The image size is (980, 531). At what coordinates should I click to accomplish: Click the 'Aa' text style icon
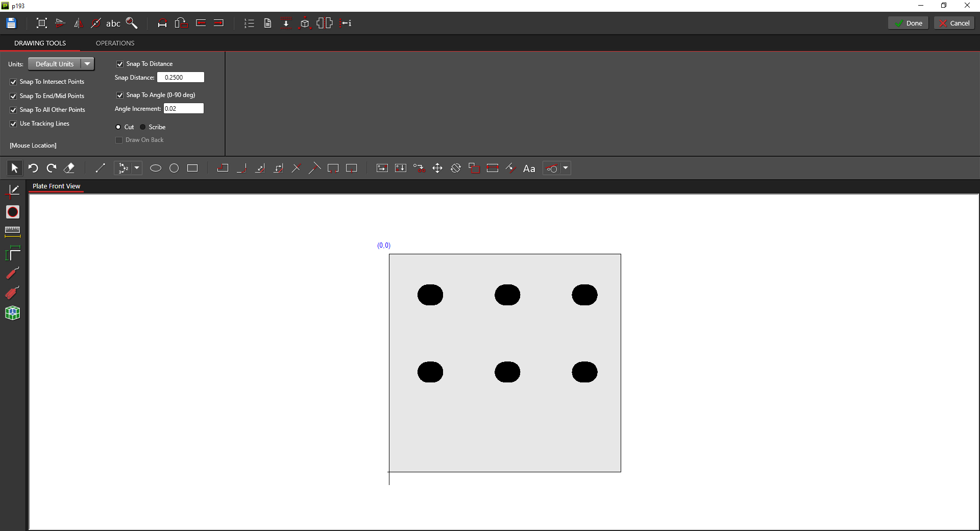click(x=529, y=168)
